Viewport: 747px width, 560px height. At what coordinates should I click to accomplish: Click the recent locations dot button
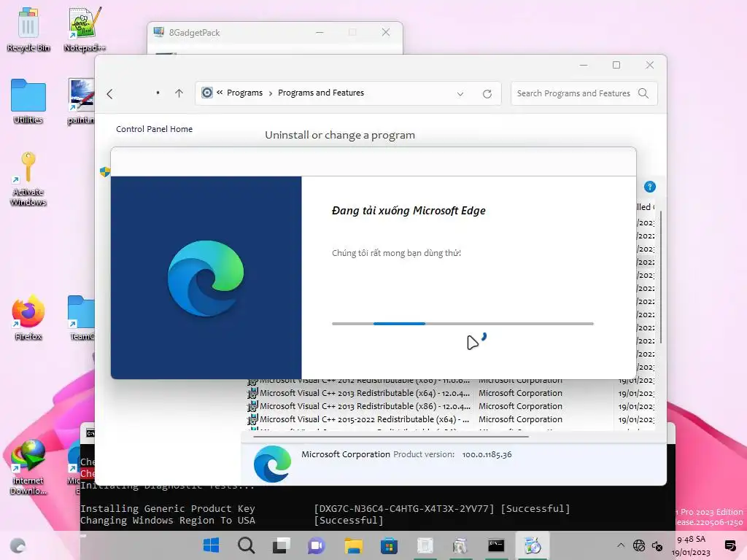158,93
